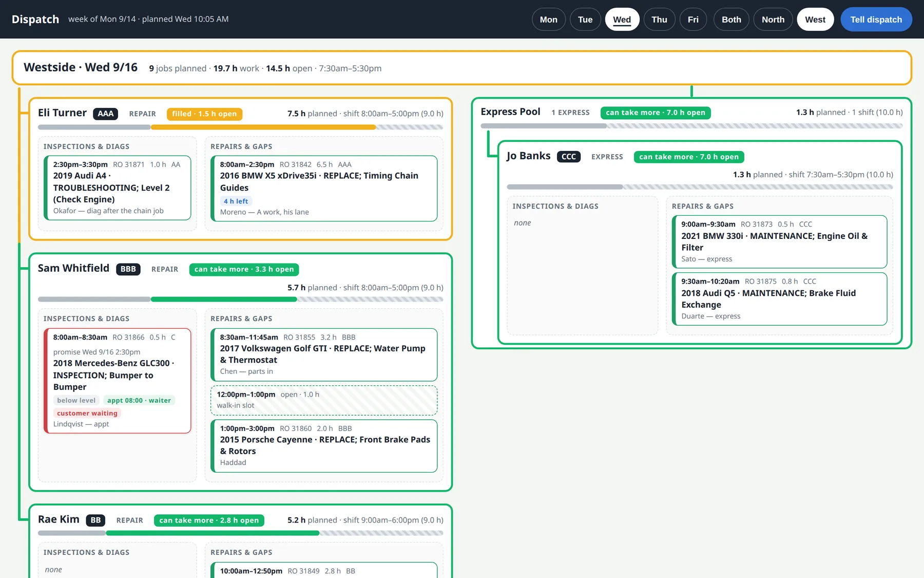The height and width of the screenshot is (578, 924).
Task: Click the 'filled · 1.5 h open' status pill
Action: pyautogui.click(x=204, y=114)
